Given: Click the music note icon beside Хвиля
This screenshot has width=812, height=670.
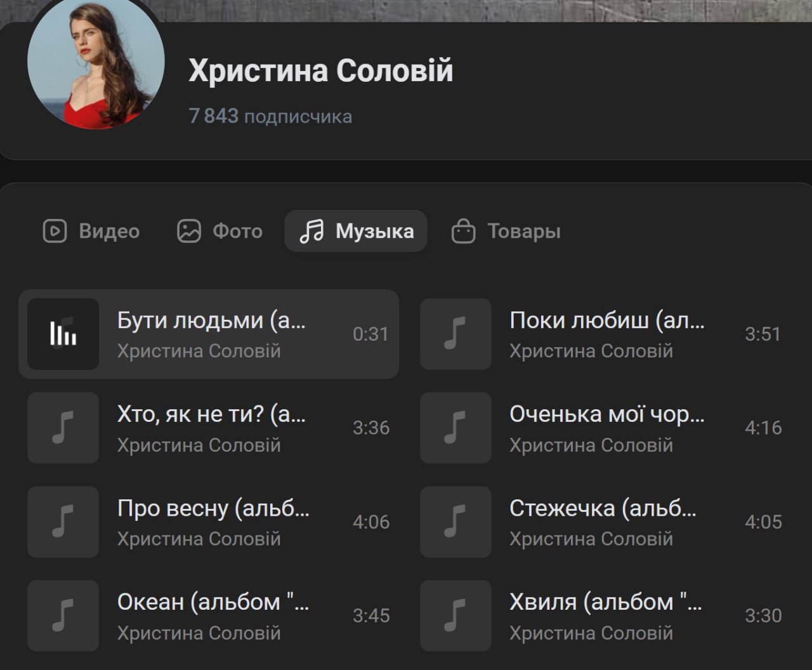Looking at the screenshot, I should (455, 615).
